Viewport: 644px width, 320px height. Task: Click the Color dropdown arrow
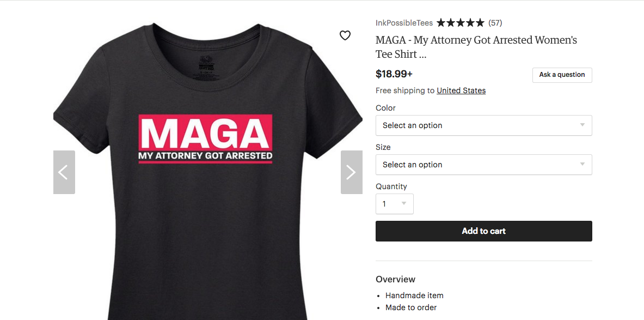coord(582,125)
